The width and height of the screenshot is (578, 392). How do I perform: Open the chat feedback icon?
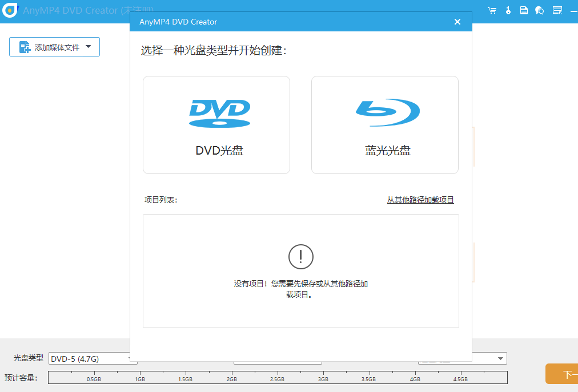(x=540, y=10)
